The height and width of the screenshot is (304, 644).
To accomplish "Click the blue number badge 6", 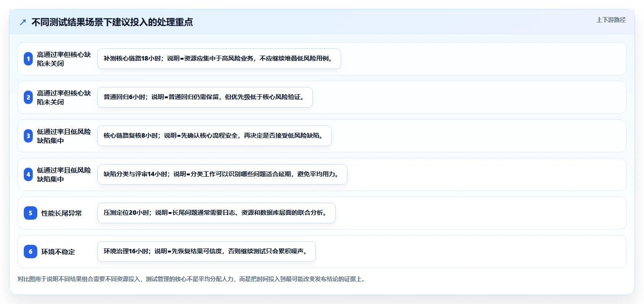I will tap(31, 252).
